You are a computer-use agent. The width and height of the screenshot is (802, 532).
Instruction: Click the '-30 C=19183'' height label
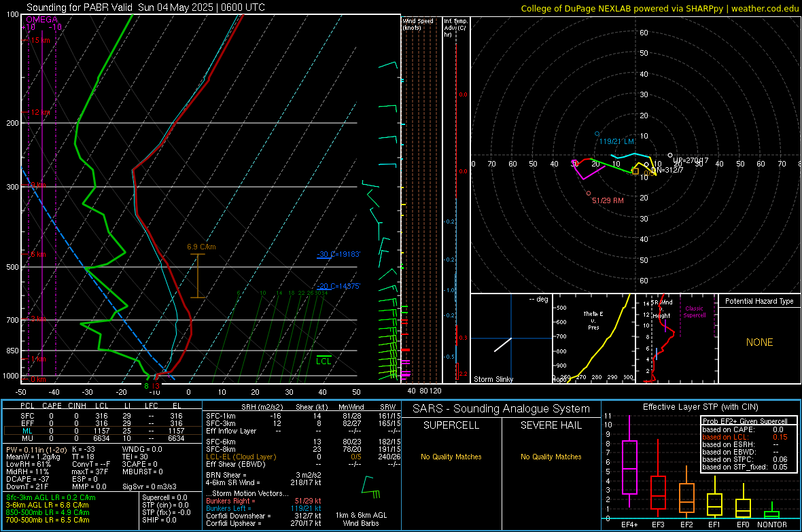point(338,254)
